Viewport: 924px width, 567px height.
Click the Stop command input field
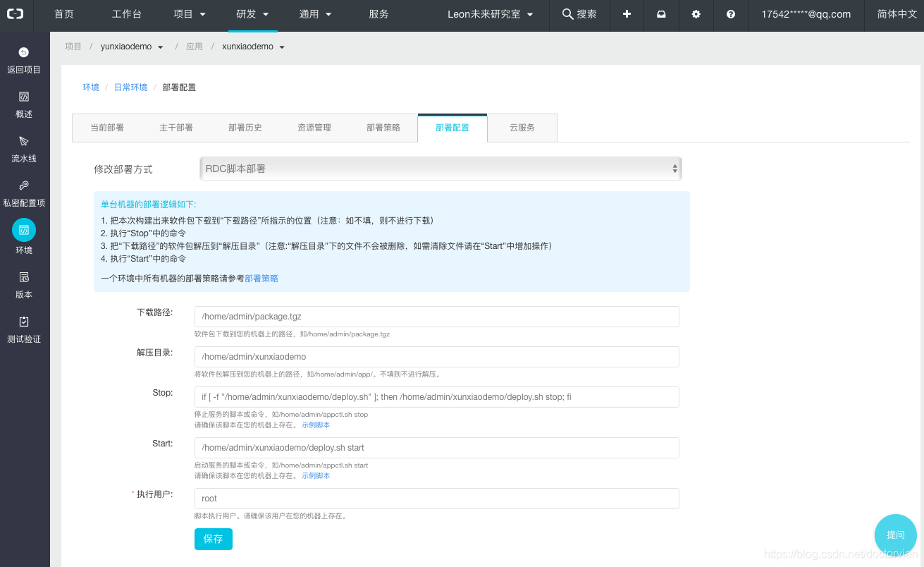tap(436, 397)
